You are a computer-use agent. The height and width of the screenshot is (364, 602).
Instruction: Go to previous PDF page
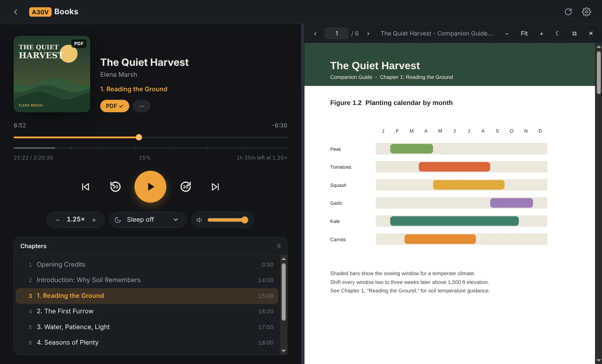[x=315, y=34]
